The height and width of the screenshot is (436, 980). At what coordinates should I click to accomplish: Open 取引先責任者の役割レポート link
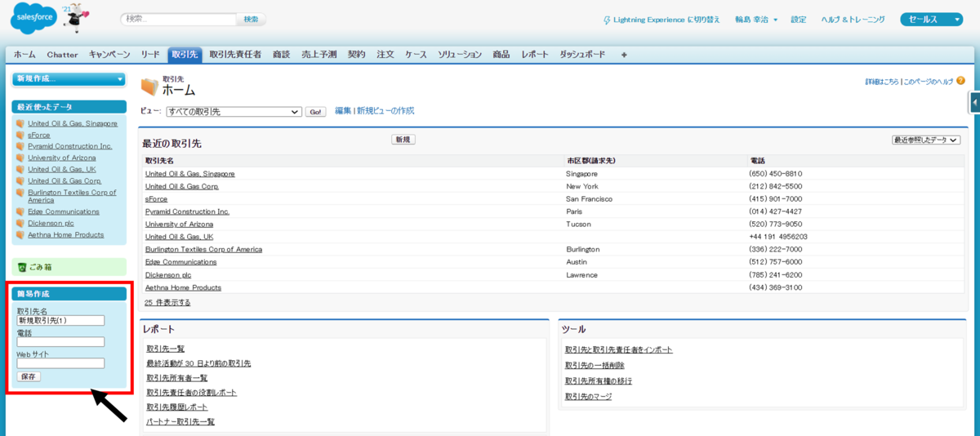click(x=192, y=393)
